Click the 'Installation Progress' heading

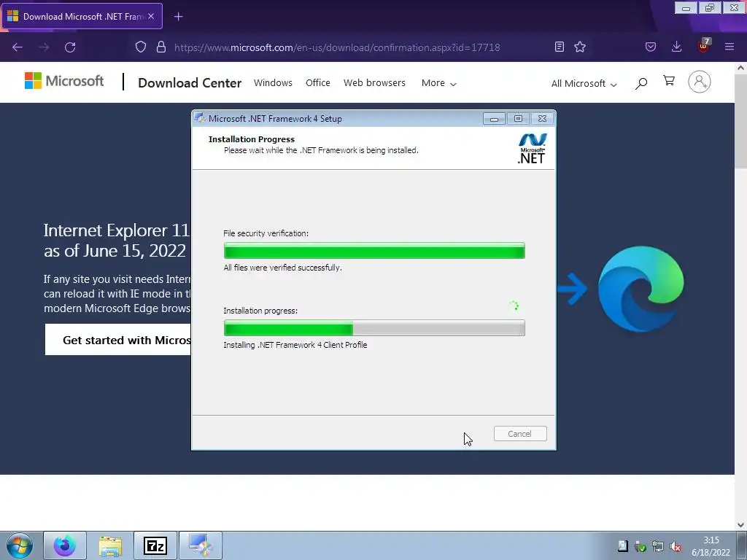pos(252,139)
